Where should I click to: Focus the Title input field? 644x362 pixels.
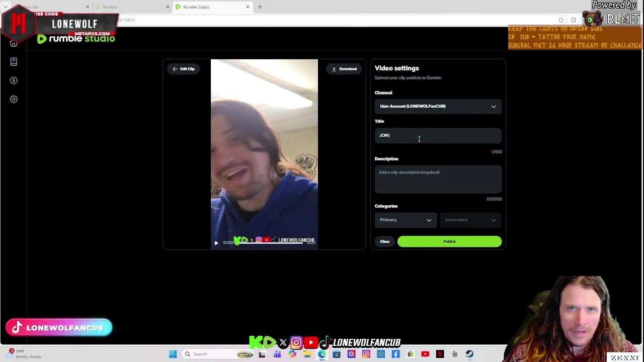tap(438, 135)
